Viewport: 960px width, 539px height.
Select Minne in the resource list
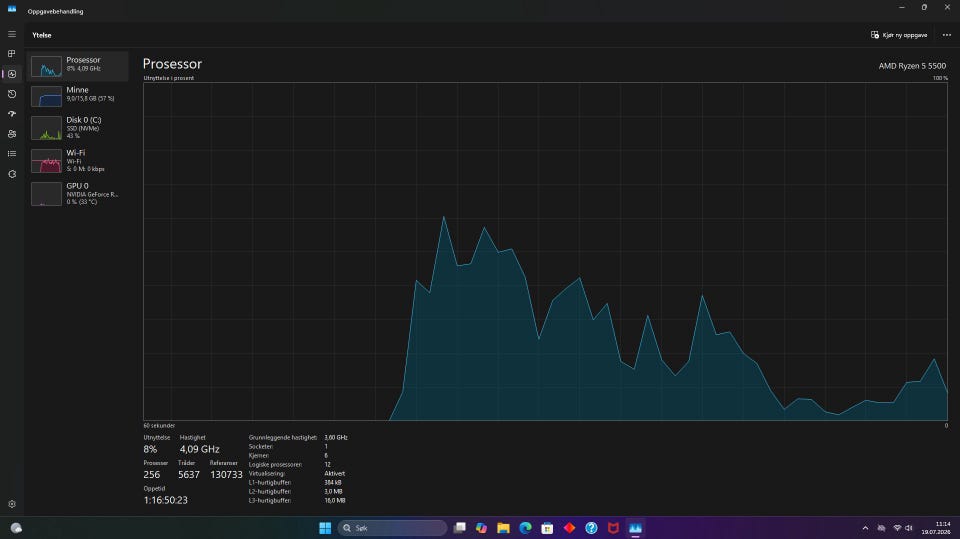click(78, 96)
